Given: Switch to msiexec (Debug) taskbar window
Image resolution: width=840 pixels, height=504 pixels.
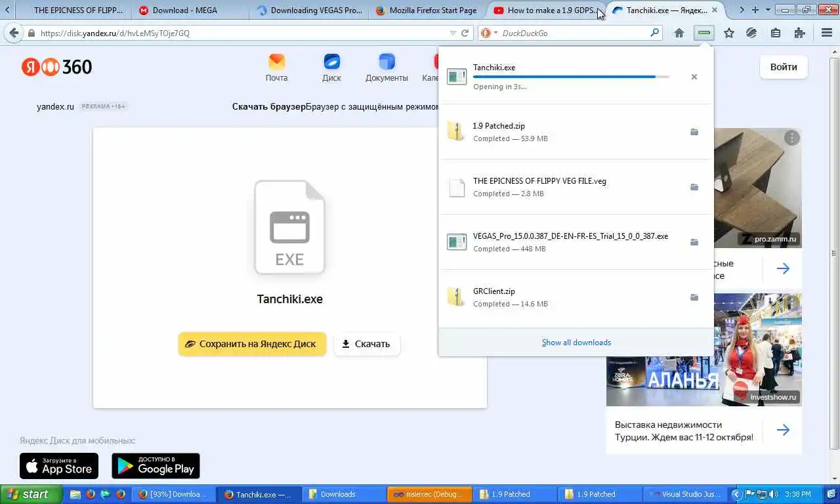Looking at the screenshot, I should [x=430, y=494].
